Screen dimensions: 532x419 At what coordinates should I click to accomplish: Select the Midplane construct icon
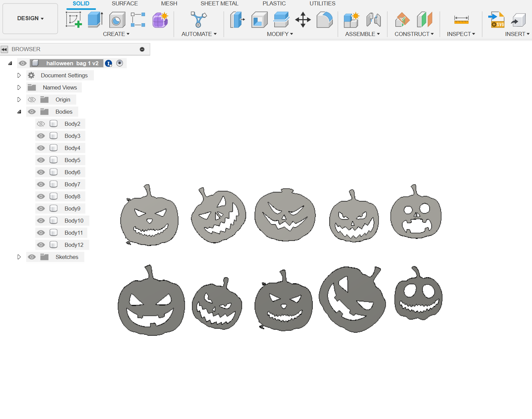click(424, 20)
